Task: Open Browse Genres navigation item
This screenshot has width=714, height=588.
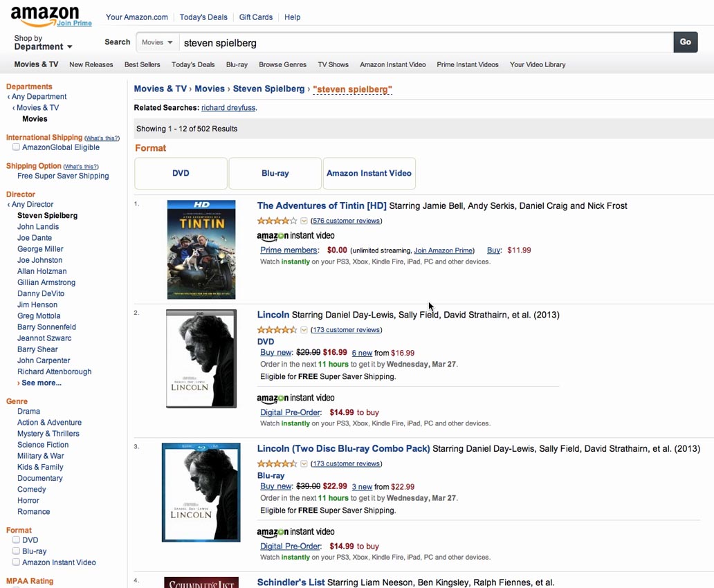Action: click(282, 64)
